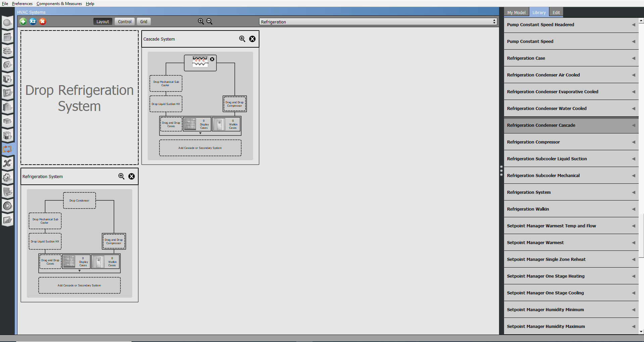Open the Schedules tab in the left sidebar
Viewport: 644px width, 342px height.
click(x=7, y=37)
